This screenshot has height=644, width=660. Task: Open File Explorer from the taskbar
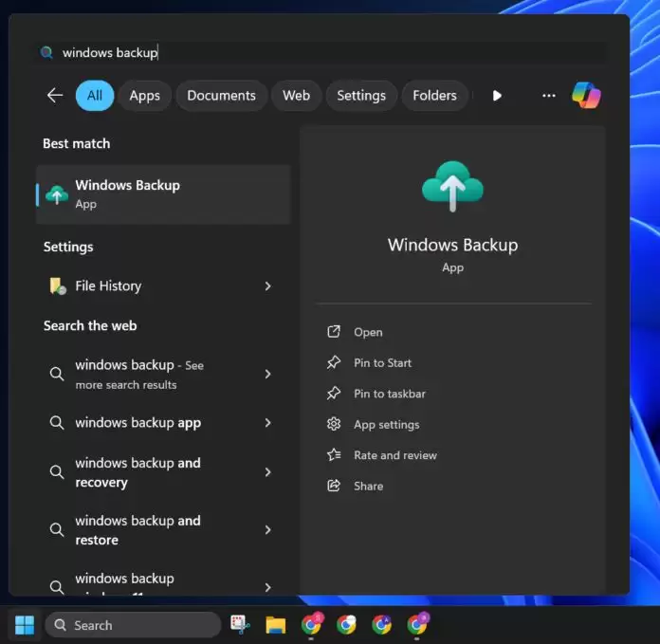pos(276,625)
